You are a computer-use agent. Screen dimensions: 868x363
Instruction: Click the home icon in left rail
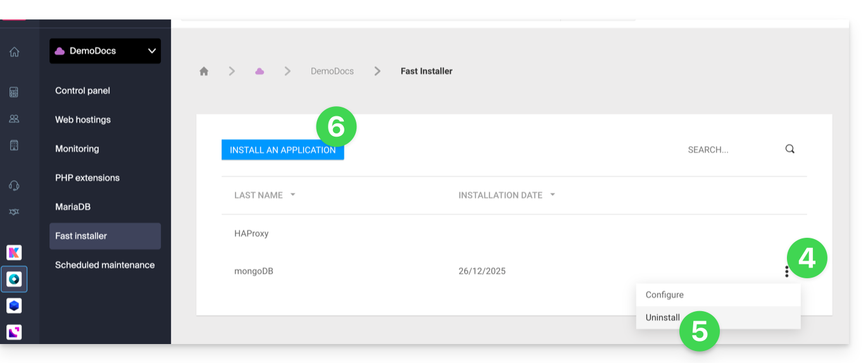coord(14,52)
